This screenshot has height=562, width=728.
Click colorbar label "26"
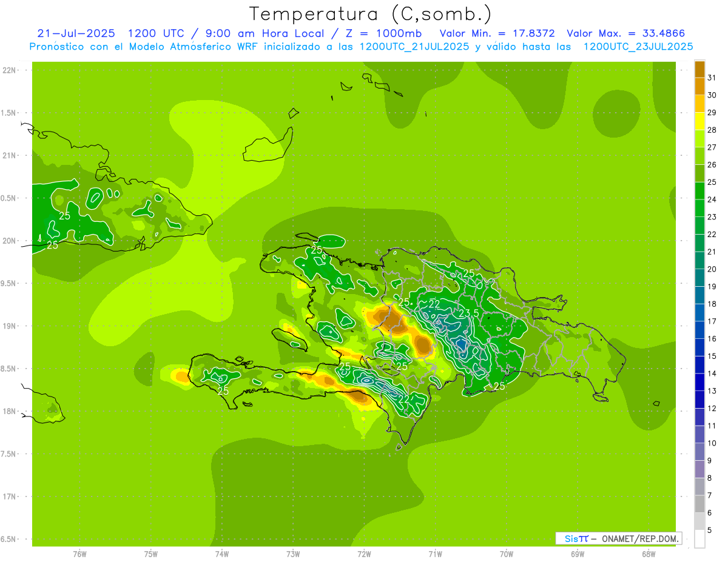(712, 164)
